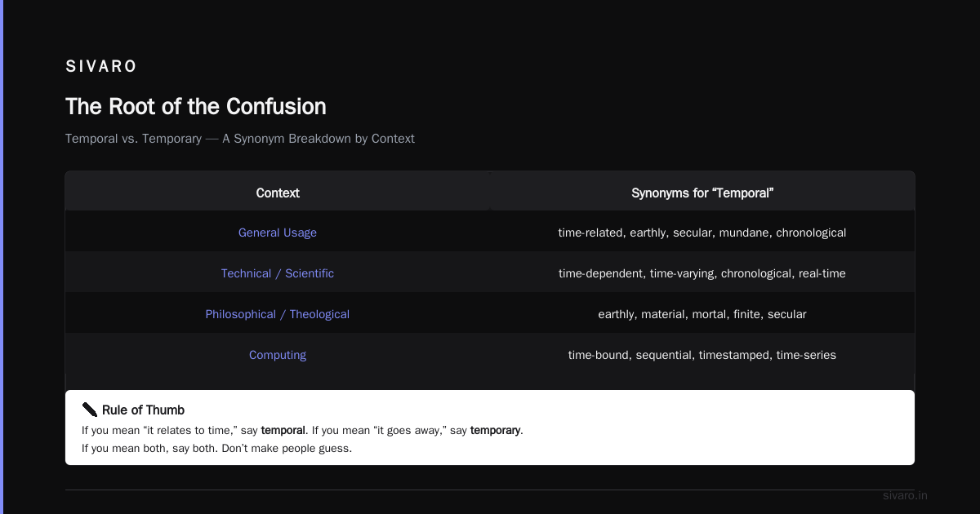The width and height of the screenshot is (980, 514).
Task: Click the sivaro.in footer text
Action: [x=905, y=495]
